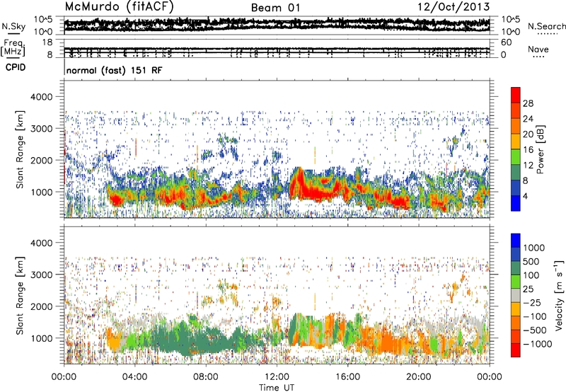This screenshot has height=392, width=566.
Task: Click the 3000 km tick of velocity panel
Action: 42,275
